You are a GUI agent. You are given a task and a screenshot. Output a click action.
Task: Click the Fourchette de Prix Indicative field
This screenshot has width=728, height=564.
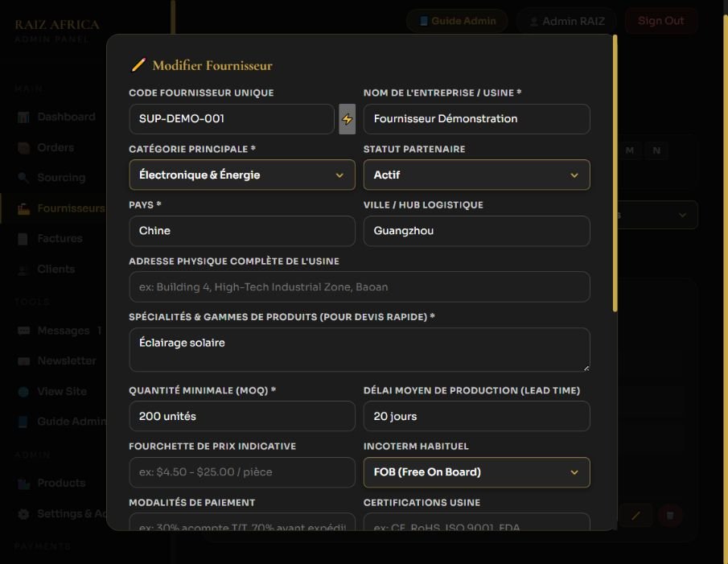point(242,472)
